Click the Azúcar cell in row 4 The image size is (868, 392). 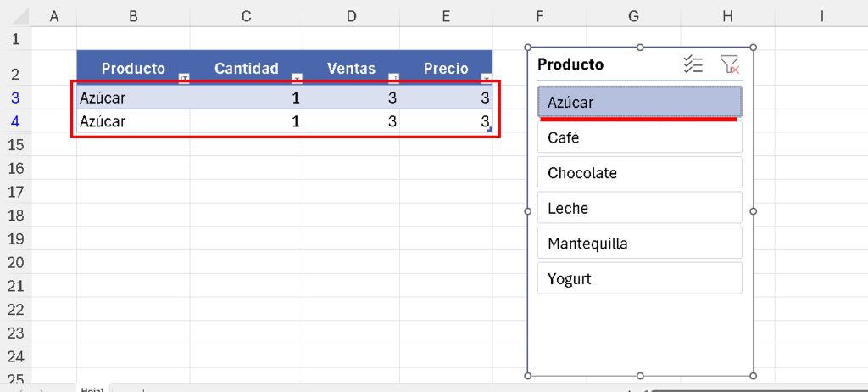(x=127, y=121)
